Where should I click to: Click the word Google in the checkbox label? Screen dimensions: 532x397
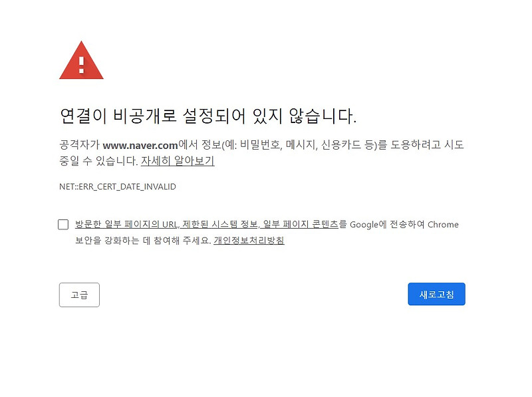coord(364,225)
